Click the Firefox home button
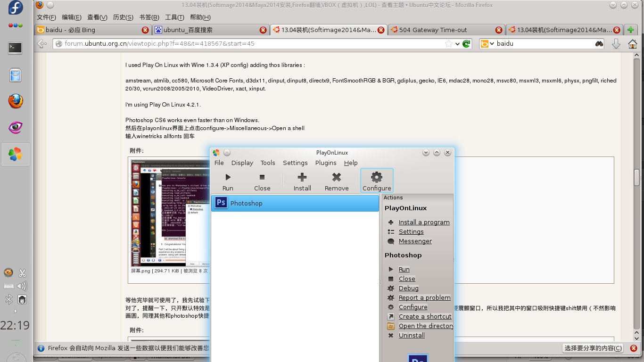 [x=633, y=43]
